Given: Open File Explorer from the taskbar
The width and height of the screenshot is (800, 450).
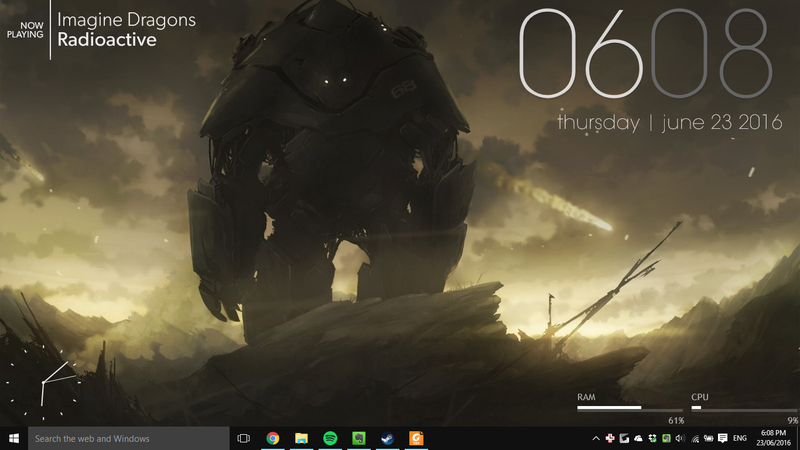Looking at the screenshot, I should click(x=301, y=438).
